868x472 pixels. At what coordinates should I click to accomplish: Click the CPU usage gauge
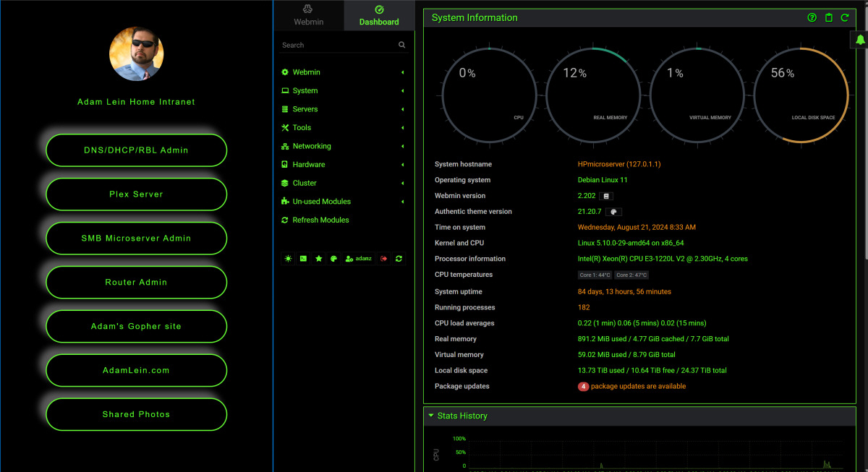[x=489, y=95]
